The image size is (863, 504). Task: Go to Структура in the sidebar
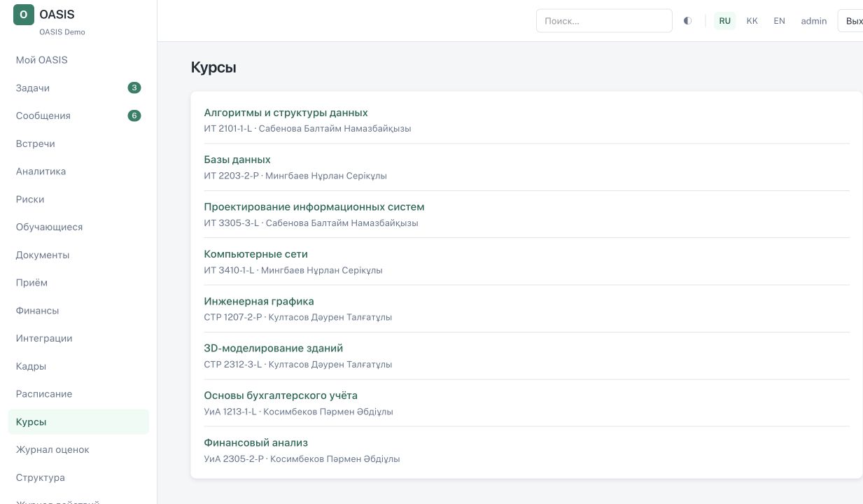pos(78,477)
